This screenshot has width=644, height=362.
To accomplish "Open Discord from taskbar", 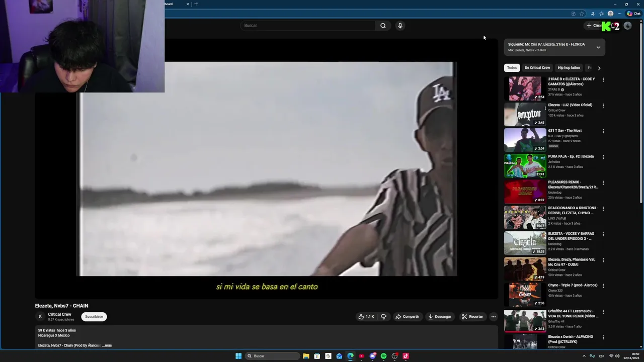I will tap(372, 356).
